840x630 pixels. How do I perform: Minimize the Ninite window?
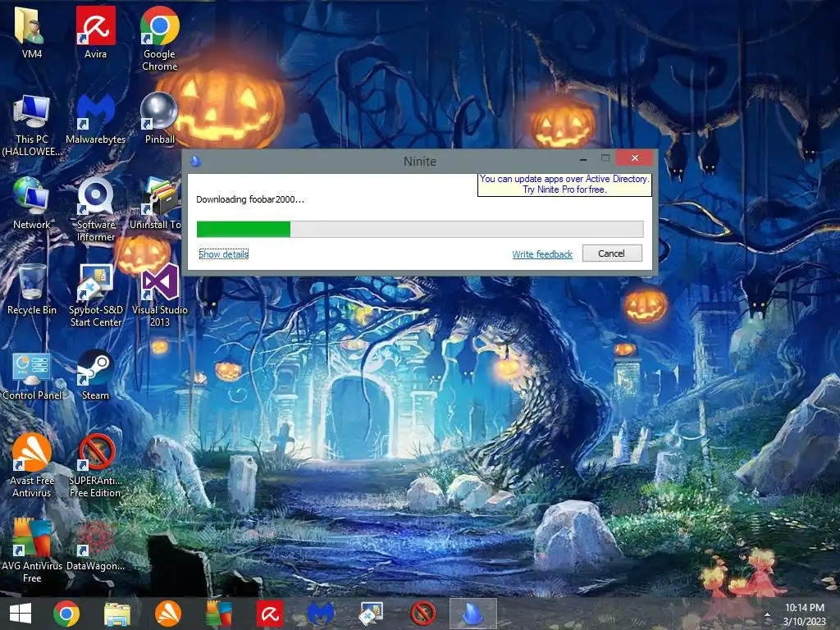(583, 159)
